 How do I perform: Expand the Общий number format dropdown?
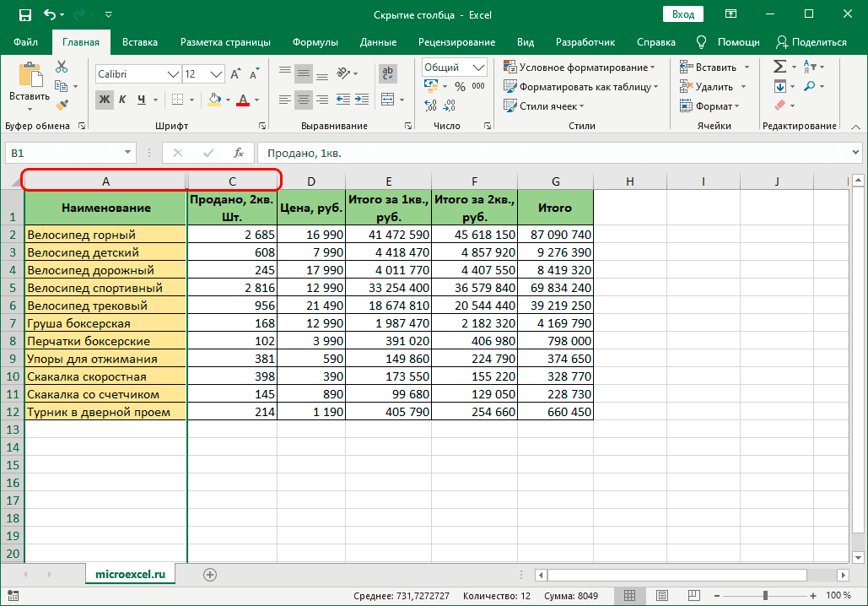tap(479, 68)
